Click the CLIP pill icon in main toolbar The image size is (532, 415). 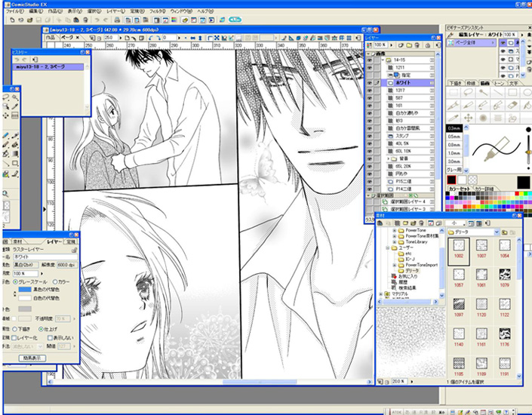click(x=235, y=20)
